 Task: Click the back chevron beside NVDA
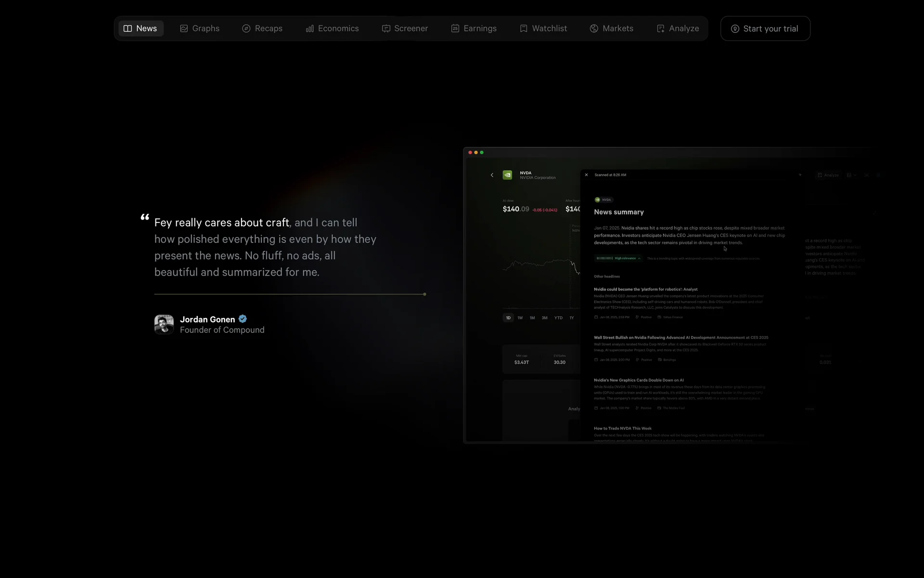pyautogui.click(x=492, y=175)
